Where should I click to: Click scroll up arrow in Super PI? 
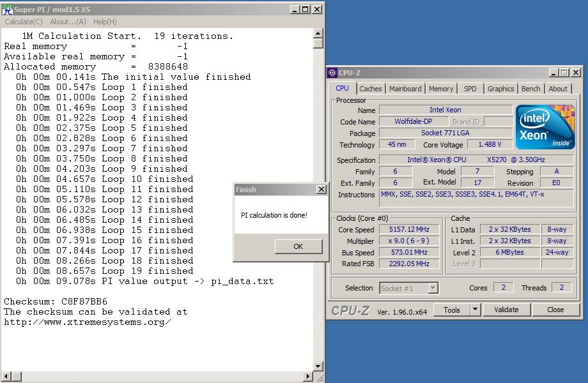(x=318, y=33)
